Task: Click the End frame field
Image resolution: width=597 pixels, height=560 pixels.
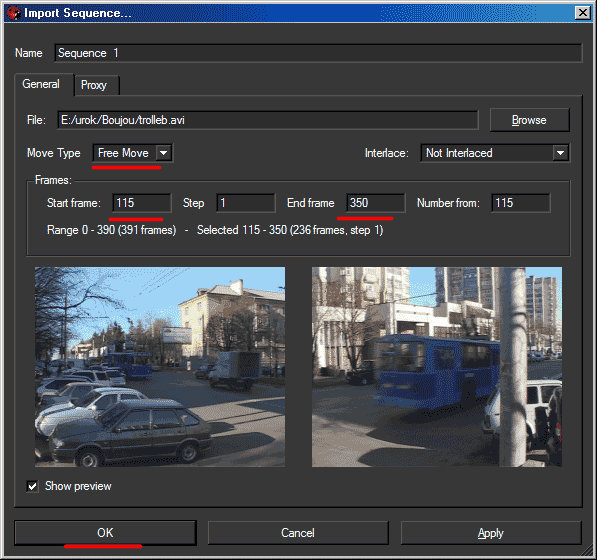Action: click(x=376, y=203)
